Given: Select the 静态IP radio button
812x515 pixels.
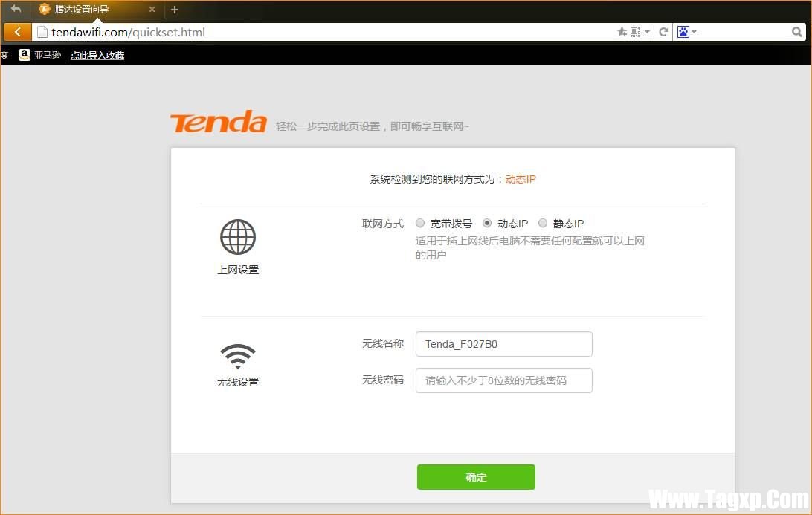Looking at the screenshot, I should coord(543,223).
